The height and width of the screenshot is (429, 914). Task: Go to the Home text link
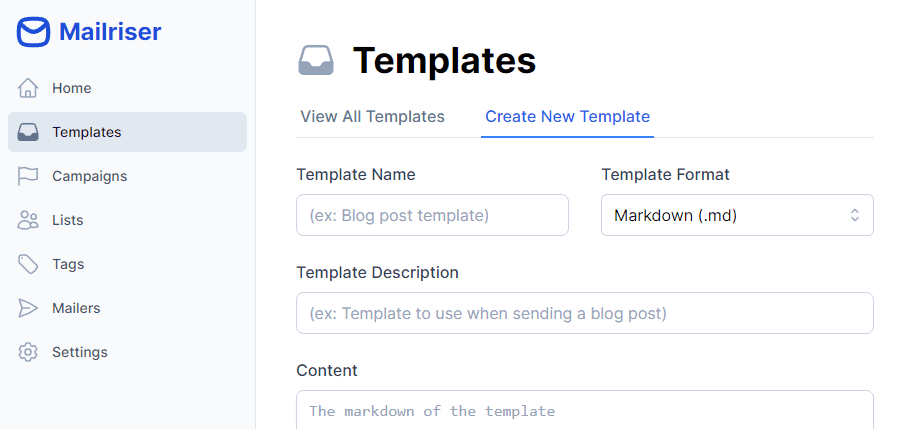(x=72, y=88)
